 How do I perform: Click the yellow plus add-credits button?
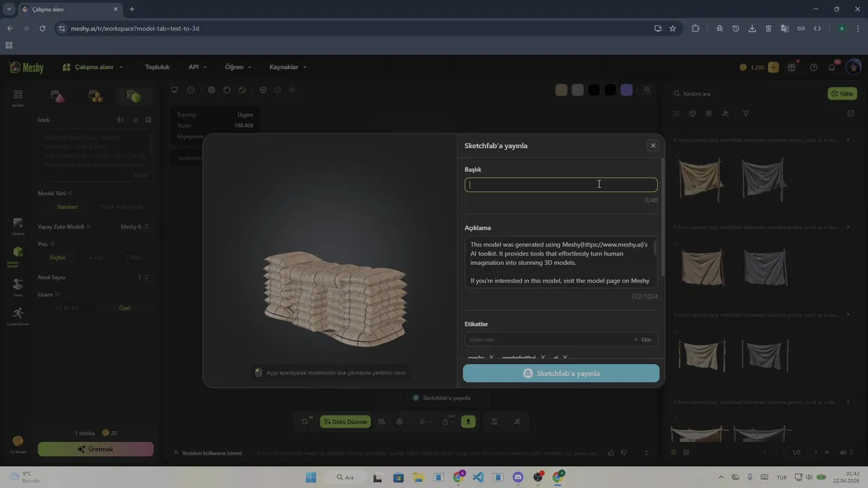point(773,67)
